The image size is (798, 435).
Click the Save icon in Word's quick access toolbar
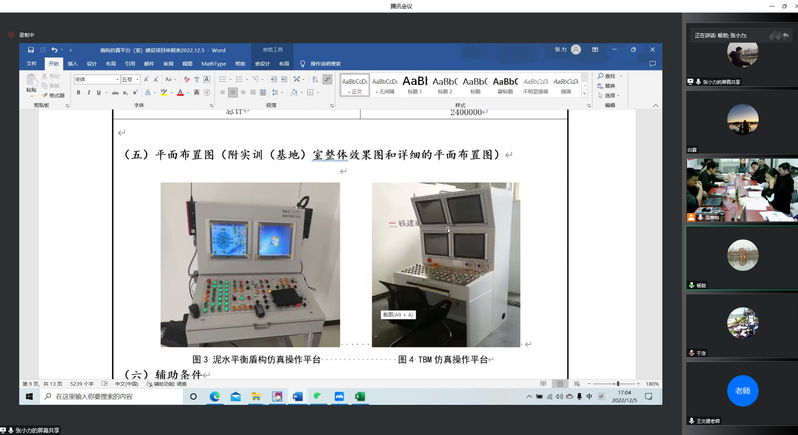coord(31,49)
